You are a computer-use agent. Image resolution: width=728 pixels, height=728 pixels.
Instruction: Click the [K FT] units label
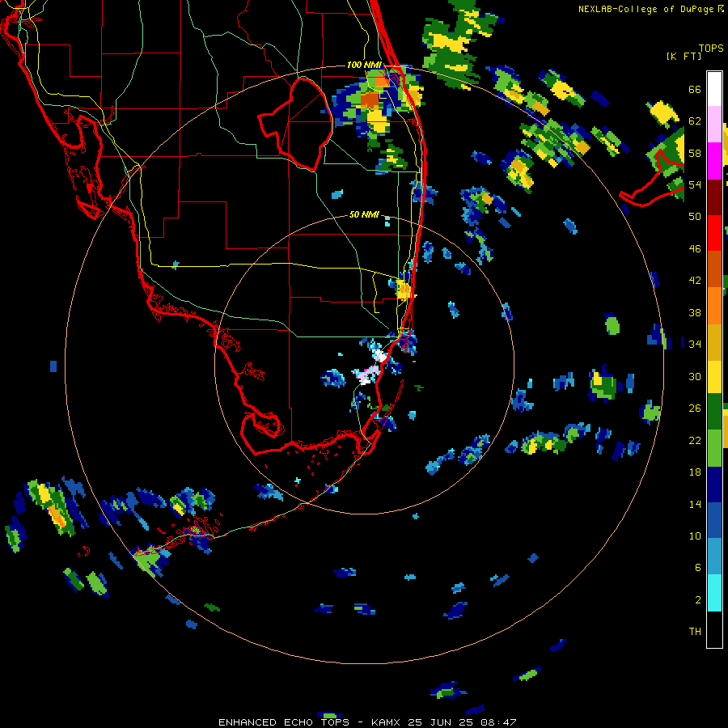pyautogui.click(x=684, y=57)
